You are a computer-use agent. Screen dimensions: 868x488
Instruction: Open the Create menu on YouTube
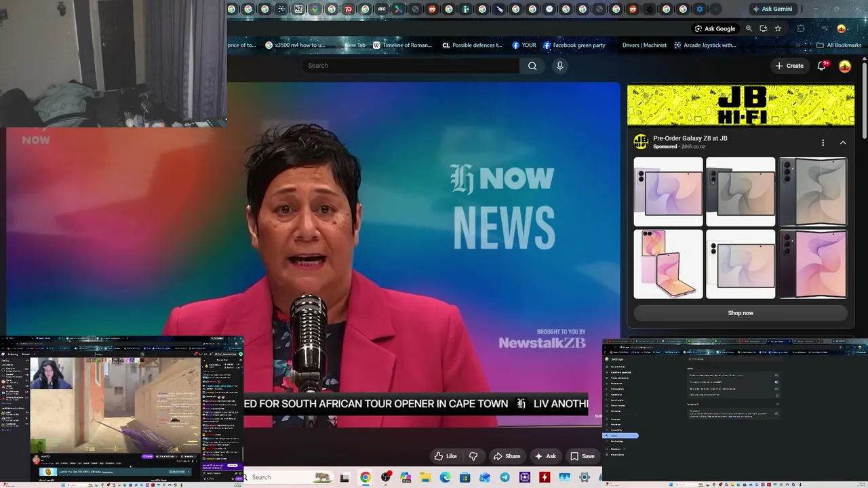[x=789, y=66]
